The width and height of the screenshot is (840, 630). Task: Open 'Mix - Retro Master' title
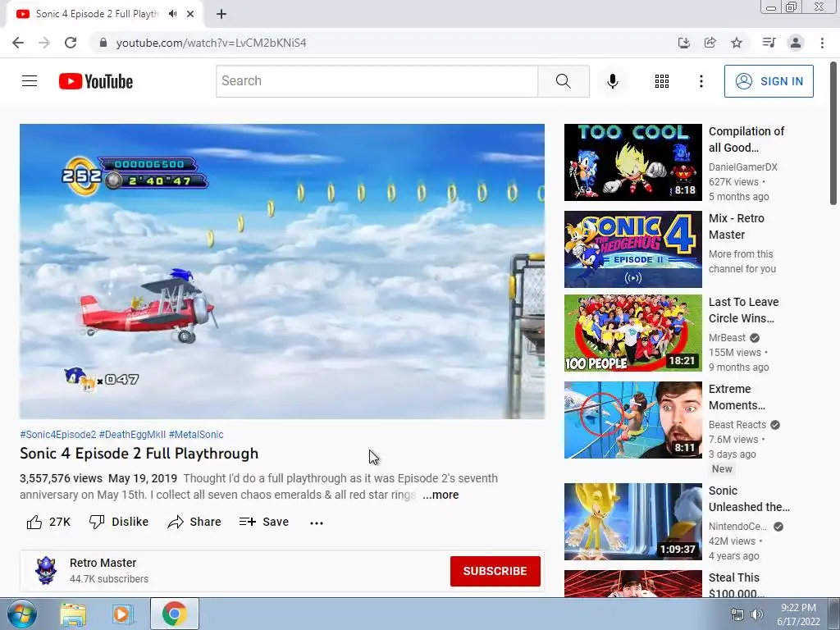[736, 226]
